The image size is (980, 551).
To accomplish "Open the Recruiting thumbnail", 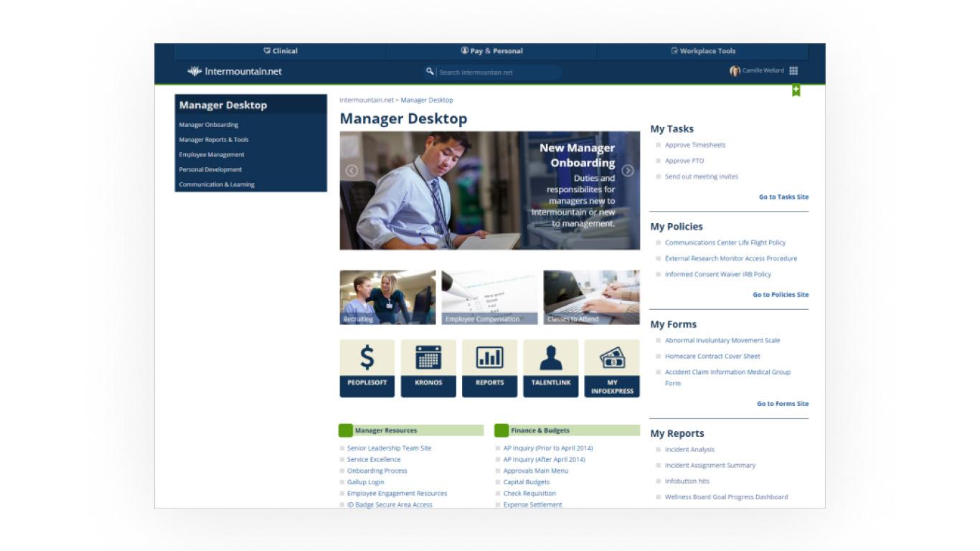I will [387, 297].
